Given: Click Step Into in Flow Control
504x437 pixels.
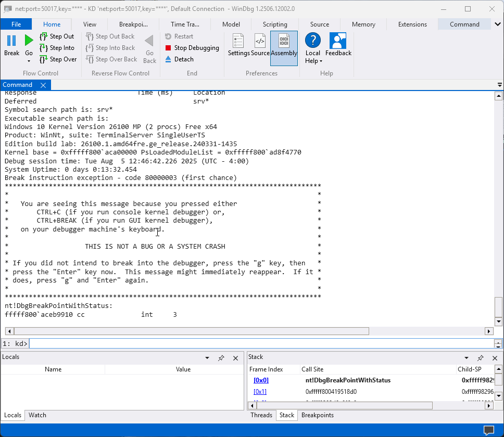Looking at the screenshot, I should (x=57, y=48).
